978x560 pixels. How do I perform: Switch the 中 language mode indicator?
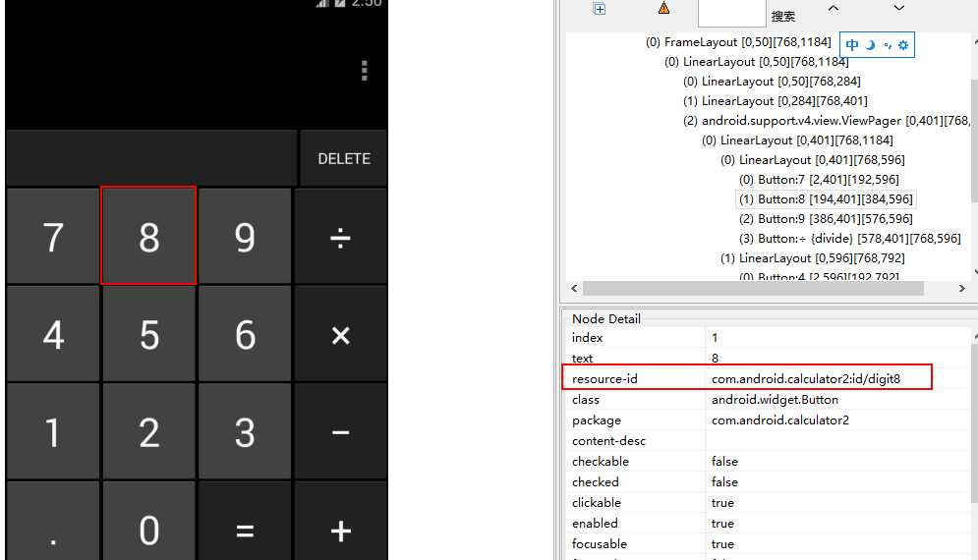852,45
